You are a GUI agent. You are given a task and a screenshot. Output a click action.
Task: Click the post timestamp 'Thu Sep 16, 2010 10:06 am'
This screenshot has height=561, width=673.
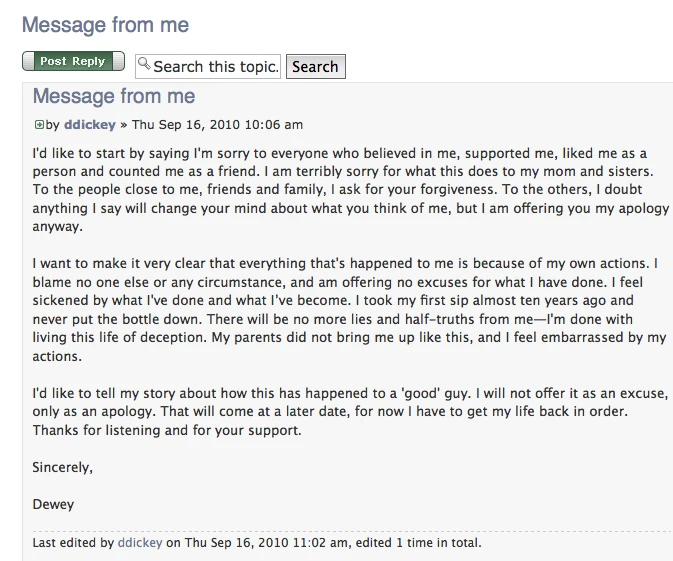(217, 125)
